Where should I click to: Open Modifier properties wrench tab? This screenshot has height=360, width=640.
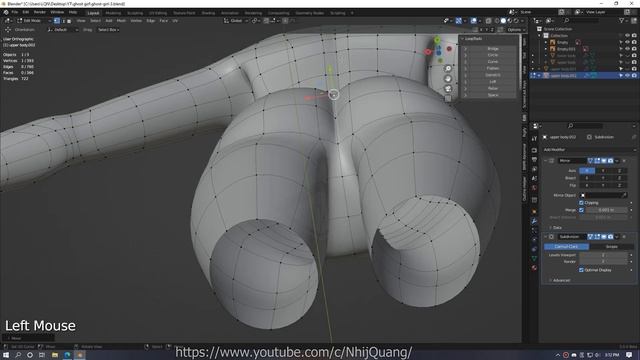tap(534, 221)
